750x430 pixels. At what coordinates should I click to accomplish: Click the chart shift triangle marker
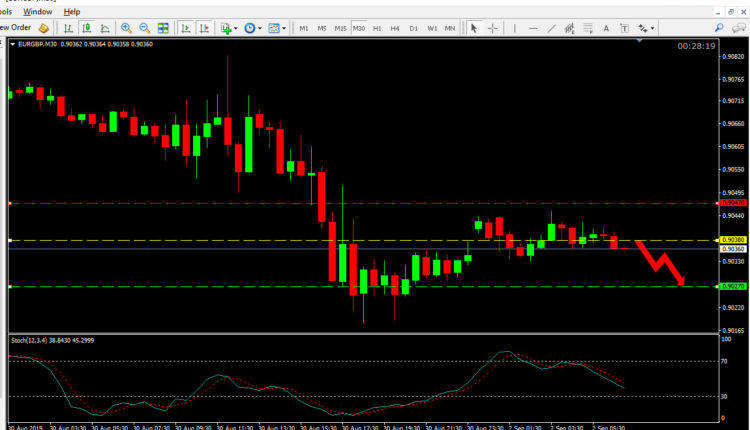(x=640, y=41)
